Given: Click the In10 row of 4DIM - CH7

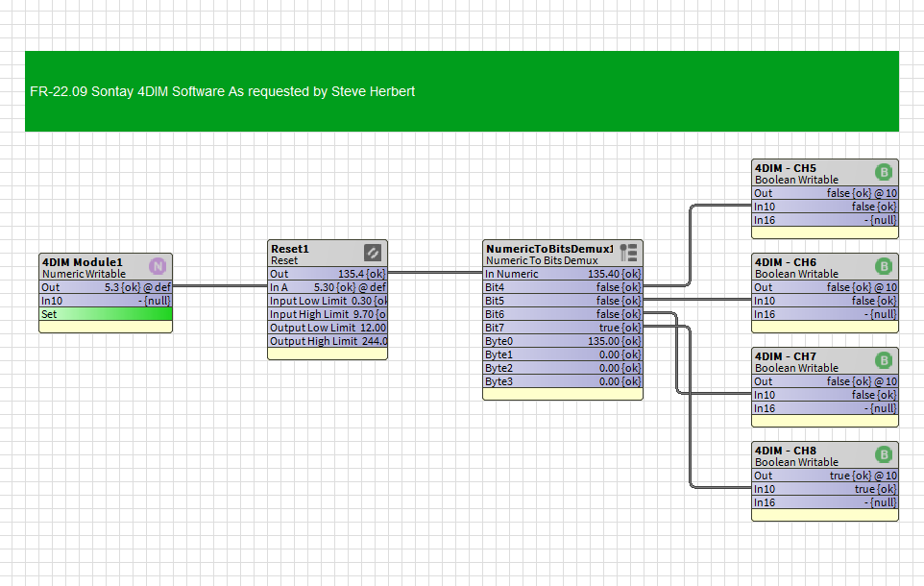Looking at the screenshot, I should tap(825, 395).
